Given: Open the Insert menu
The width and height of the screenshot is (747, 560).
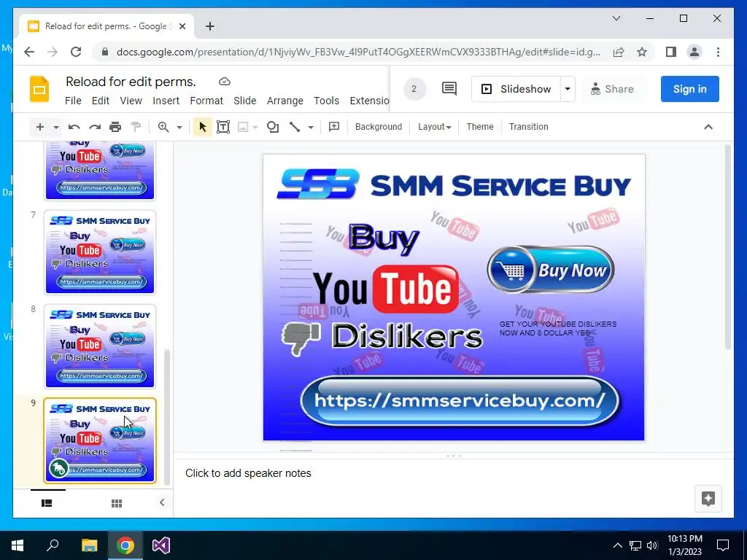Looking at the screenshot, I should point(166,101).
